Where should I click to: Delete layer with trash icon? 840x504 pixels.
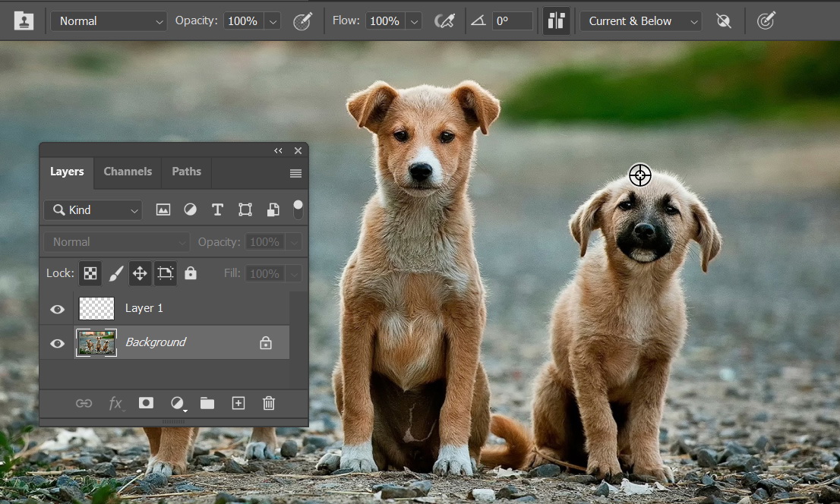[x=269, y=403]
